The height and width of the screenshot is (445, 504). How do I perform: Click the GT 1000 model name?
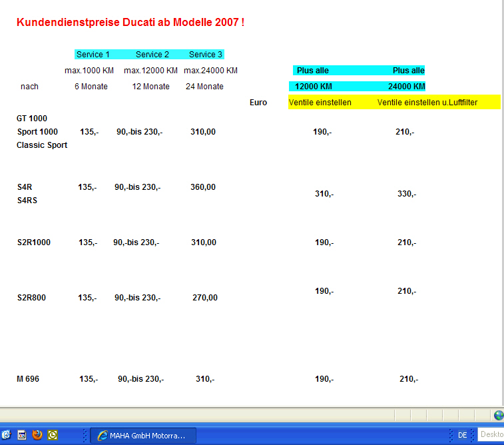[x=32, y=119]
